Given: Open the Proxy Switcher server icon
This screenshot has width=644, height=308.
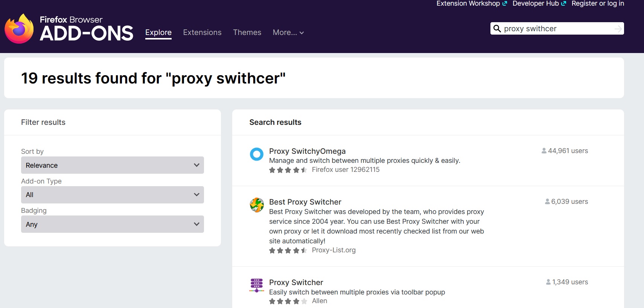Looking at the screenshot, I should click(257, 285).
